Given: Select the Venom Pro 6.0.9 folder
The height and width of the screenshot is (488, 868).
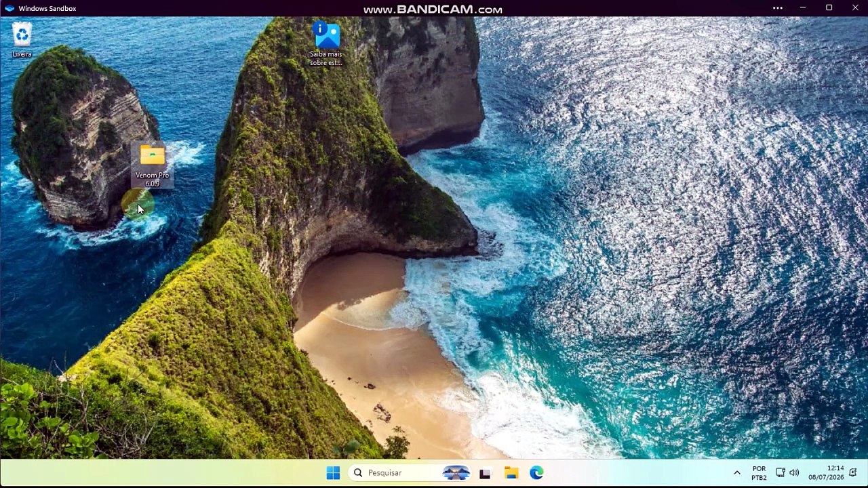Looking at the screenshot, I should tap(152, 165).
